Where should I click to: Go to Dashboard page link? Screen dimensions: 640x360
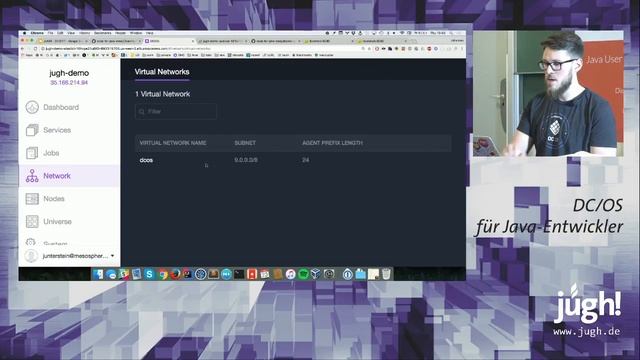coord(61,107)
